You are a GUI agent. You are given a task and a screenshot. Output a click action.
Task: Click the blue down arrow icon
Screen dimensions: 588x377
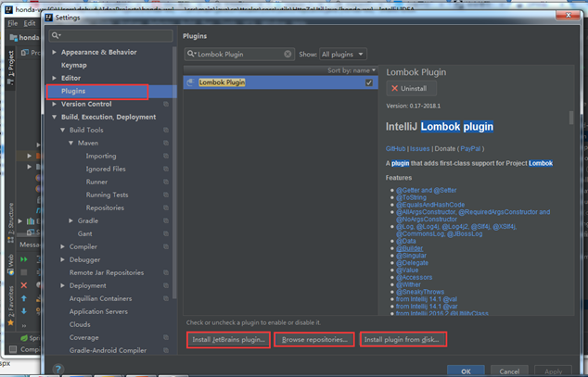[24, 311]
